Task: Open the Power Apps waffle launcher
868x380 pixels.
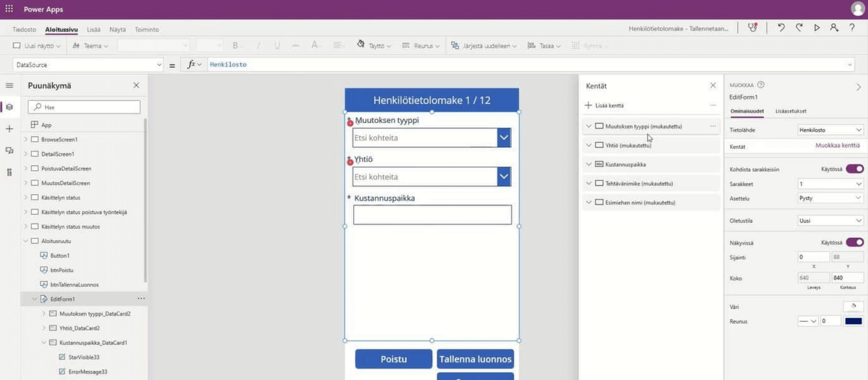Action: [x=9, y=9]
